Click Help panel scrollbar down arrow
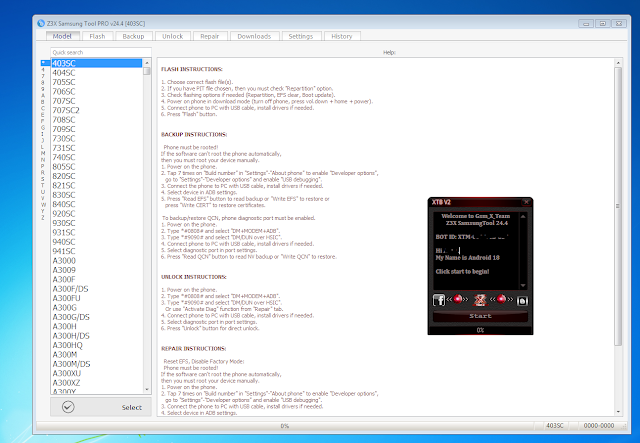 coord(618,412)
